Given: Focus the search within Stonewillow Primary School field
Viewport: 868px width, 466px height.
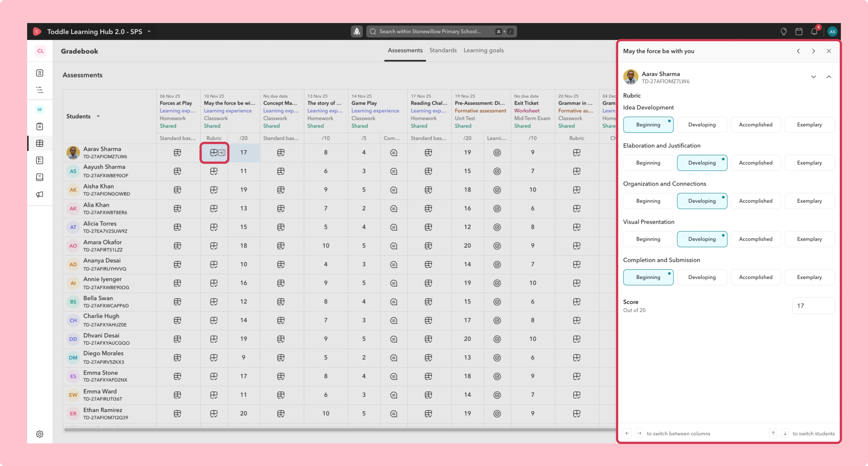Looking at the screenshot, I should [x=441, y=32].
